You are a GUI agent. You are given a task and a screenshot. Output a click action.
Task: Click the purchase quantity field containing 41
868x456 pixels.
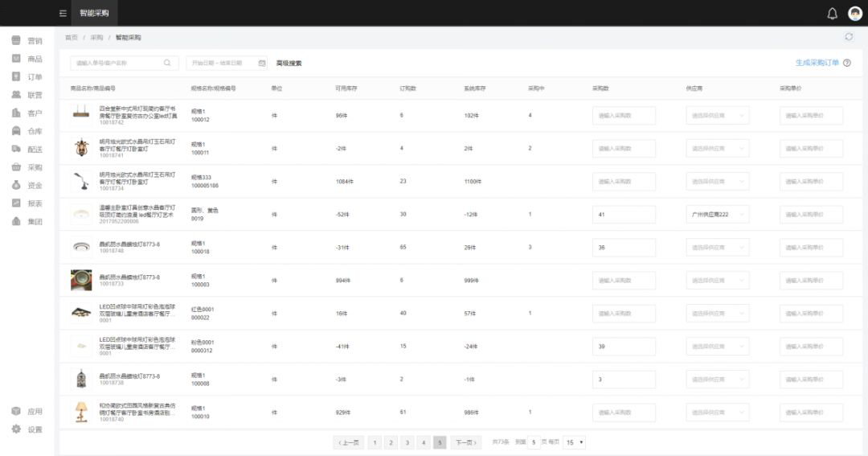[x=624, y=215]
